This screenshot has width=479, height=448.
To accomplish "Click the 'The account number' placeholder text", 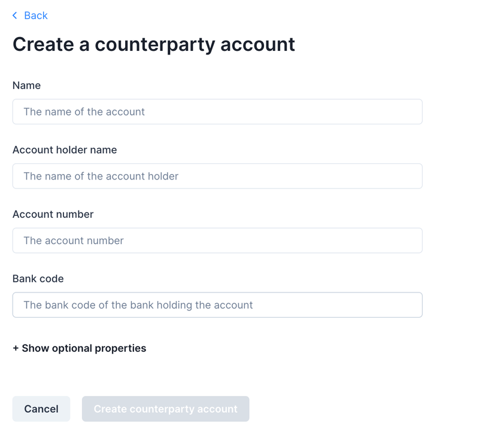I will click(73, 240).
